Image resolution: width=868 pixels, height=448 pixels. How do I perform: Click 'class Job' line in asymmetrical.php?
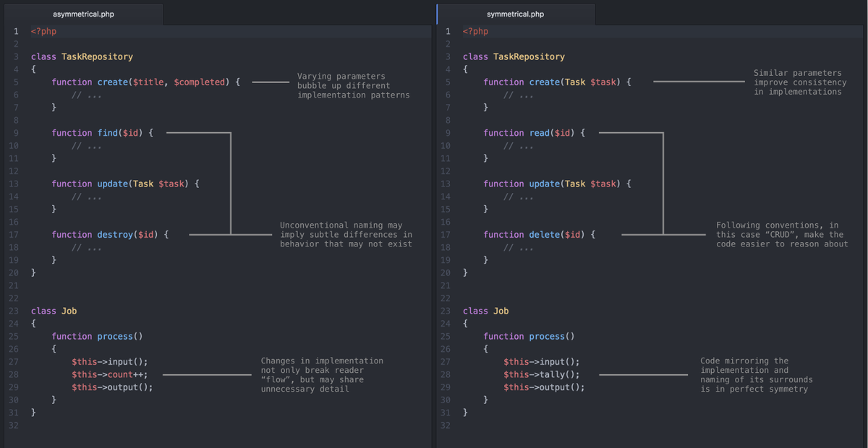tap(54, 311)
